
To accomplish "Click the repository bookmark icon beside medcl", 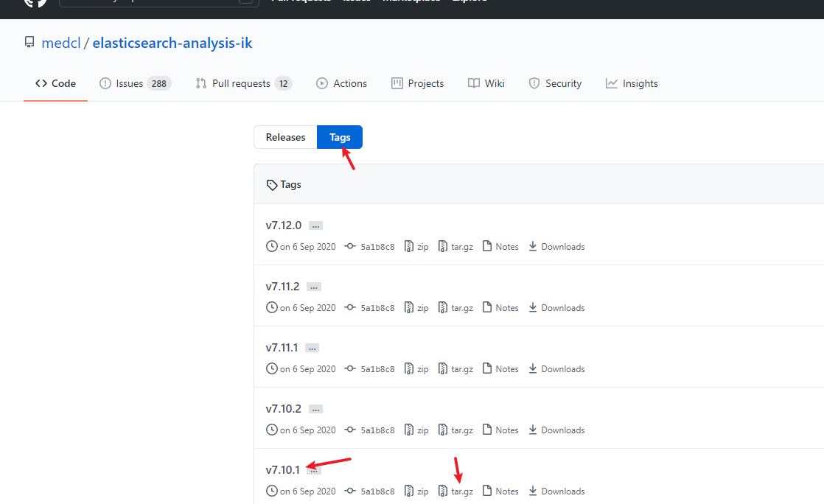I will pos(29,42).
